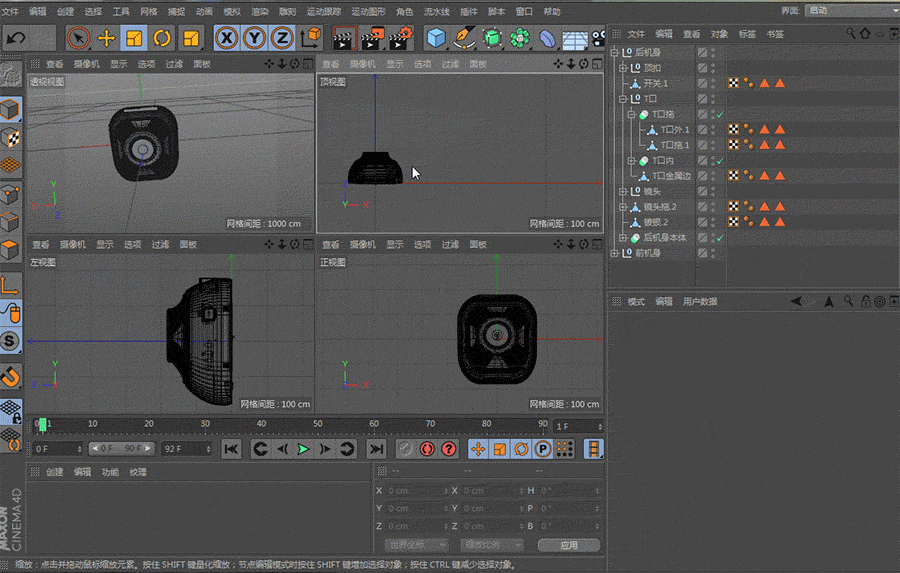Click the Undo arrow icon
Image resolution: width=900 pixels, height=573 pixels.
[x=15, y=38]
